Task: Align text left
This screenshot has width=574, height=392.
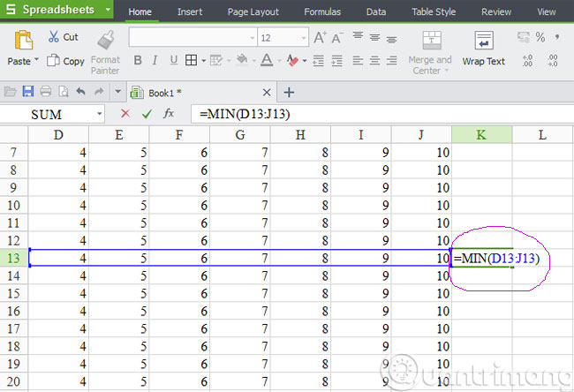Action: tap(358, 60)
